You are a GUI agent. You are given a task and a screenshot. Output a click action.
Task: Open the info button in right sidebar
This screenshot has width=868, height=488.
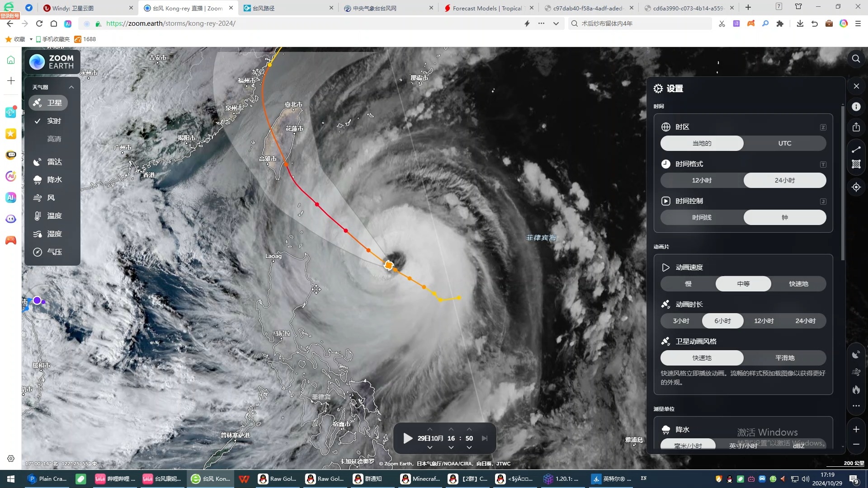(856, 107)
